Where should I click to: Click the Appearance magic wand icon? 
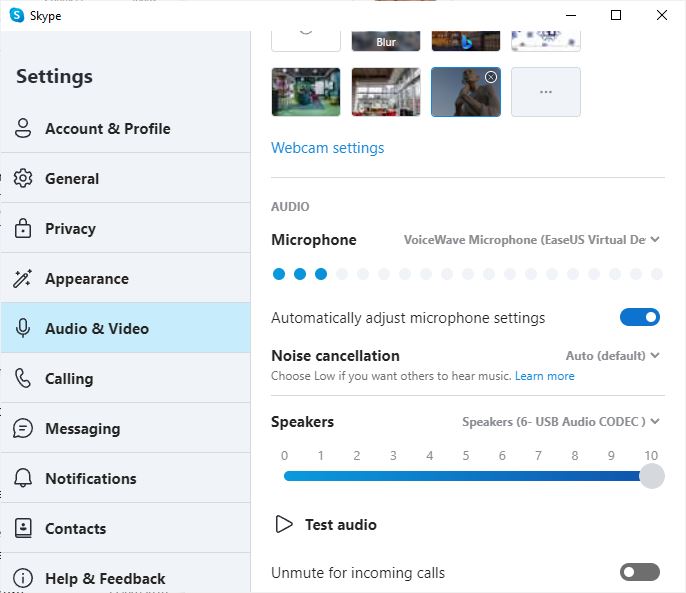(x=23, y=278)
